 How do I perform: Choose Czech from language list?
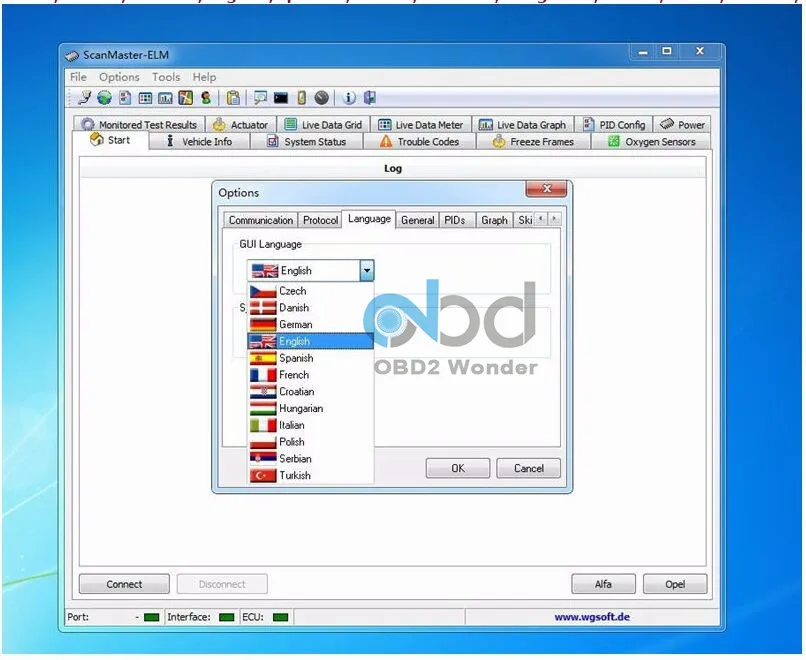[x=310, y=291]
